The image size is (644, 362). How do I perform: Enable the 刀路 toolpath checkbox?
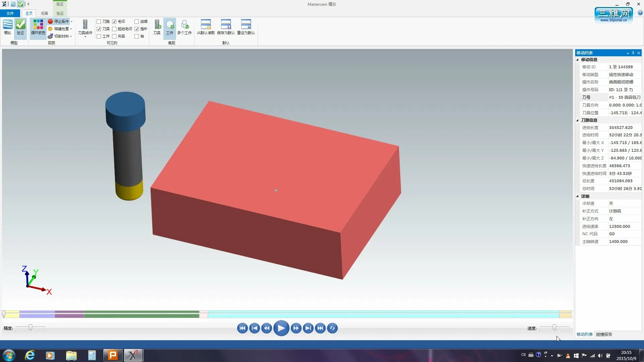point(99,21)
